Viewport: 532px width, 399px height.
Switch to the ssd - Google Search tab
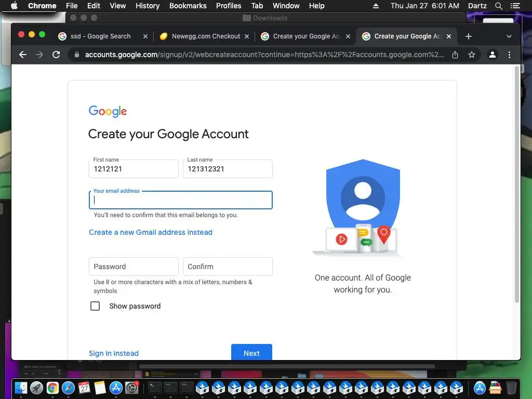pyautogui.click(x=100, y=36)
